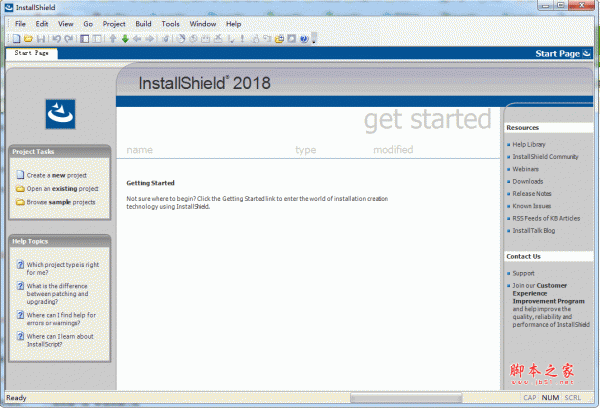
Task: Click the horizontal scrollbar in status bar
Action: pyautogui.click(x=406, y=398)
